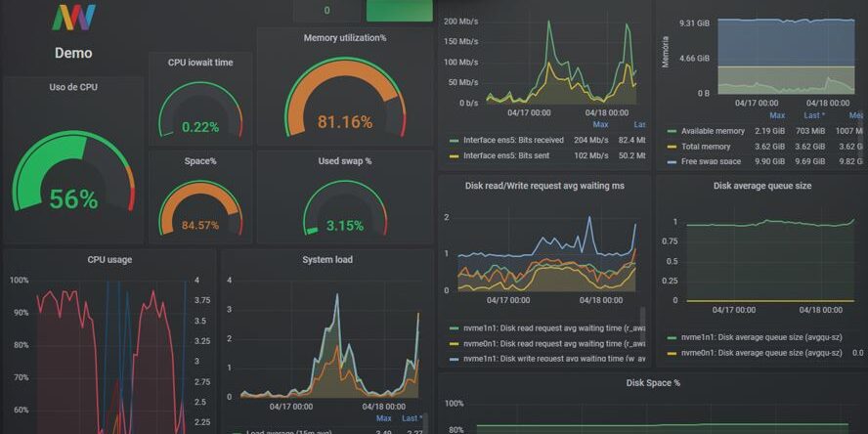
Task: Click the colorful logo above Demo
Action: point(73,18)
